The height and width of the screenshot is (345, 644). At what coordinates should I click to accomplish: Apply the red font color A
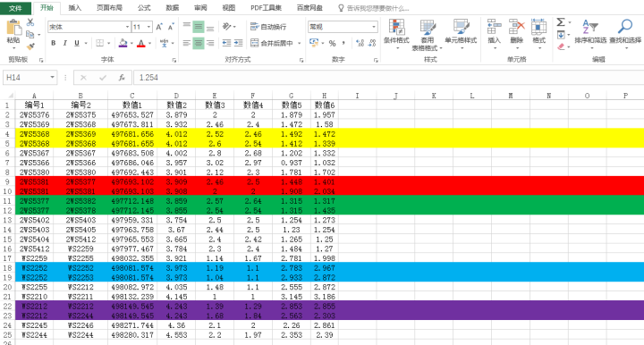click(x=141, y=43)
